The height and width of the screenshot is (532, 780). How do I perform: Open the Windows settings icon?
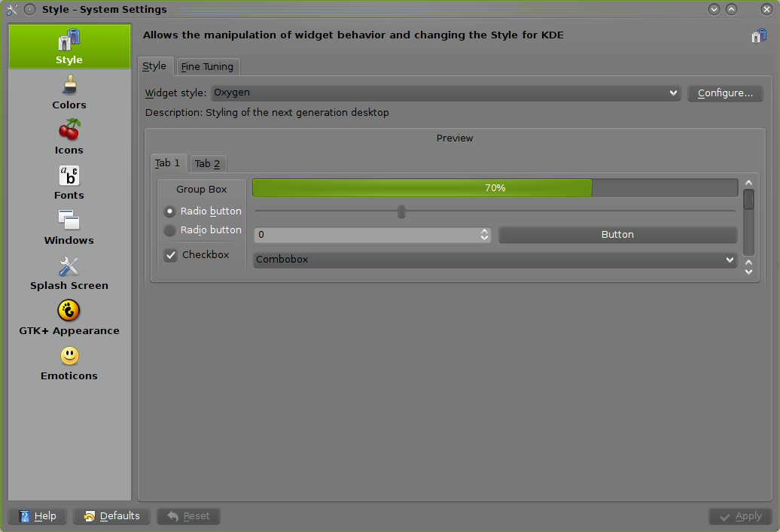pos(69,220)
